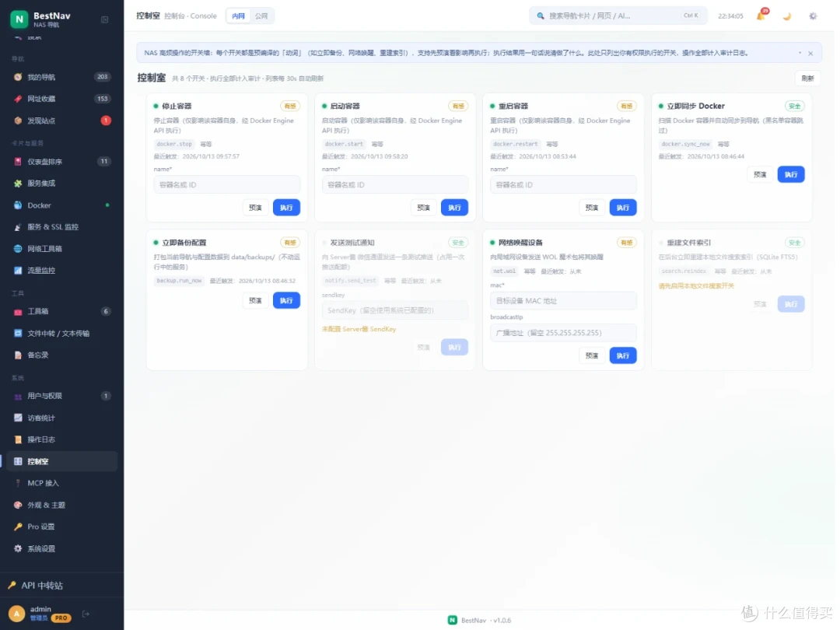Click 预演 on the 立即备份配置 card
The height and width of the screenshot is (630, 840).
pos(256,300)
